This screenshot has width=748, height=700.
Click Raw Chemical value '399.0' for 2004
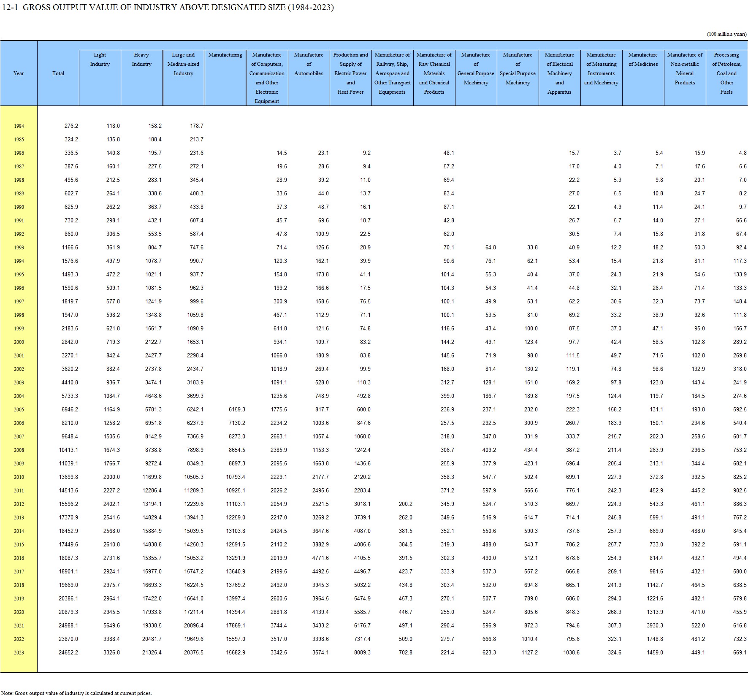(447, 396)
